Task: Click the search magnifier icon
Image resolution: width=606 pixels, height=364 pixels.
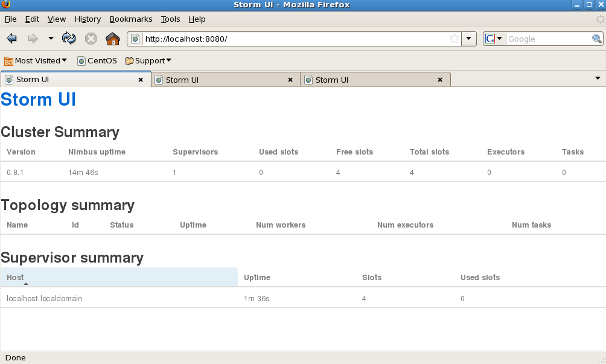Action: 597,39
